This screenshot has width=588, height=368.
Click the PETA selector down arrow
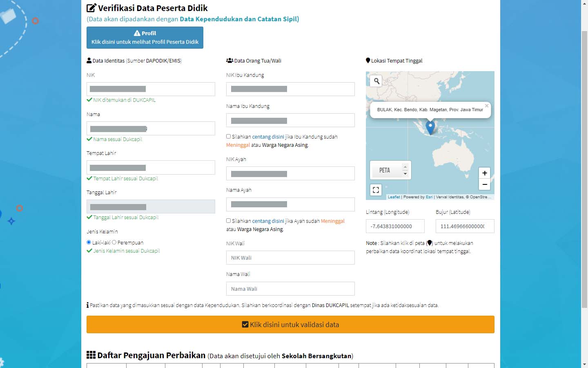pyautogui.click(x=405, y=174)
